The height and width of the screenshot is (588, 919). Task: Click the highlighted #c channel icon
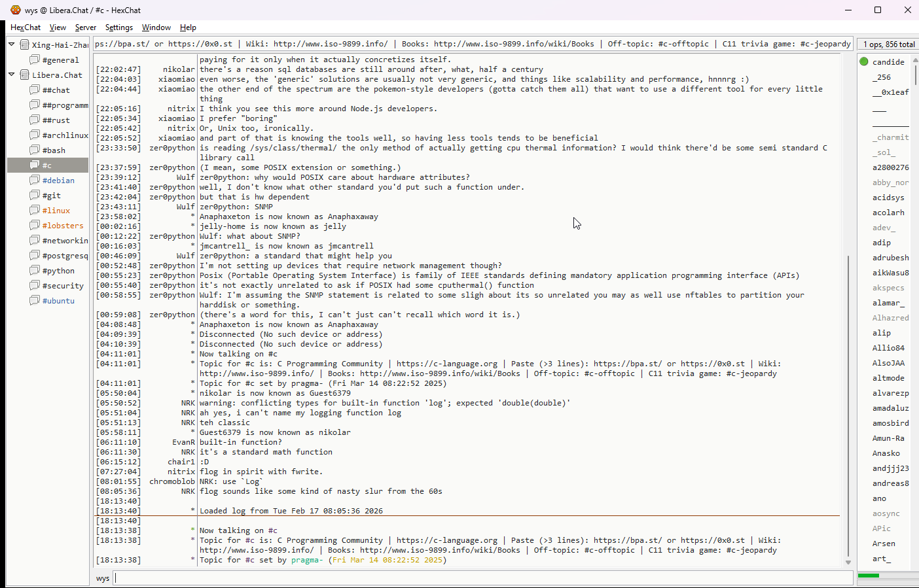pos(35,165)
